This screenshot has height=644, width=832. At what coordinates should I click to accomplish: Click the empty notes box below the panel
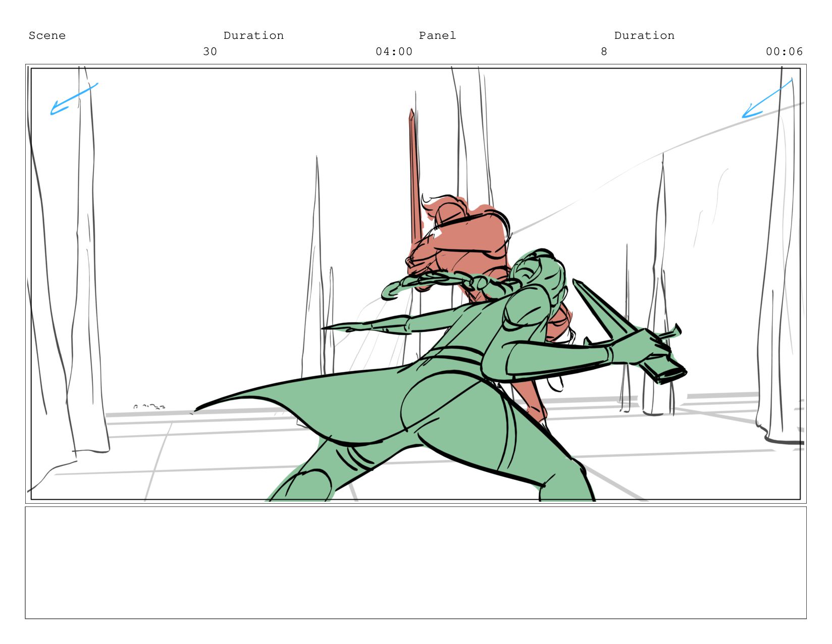[415, 563]
